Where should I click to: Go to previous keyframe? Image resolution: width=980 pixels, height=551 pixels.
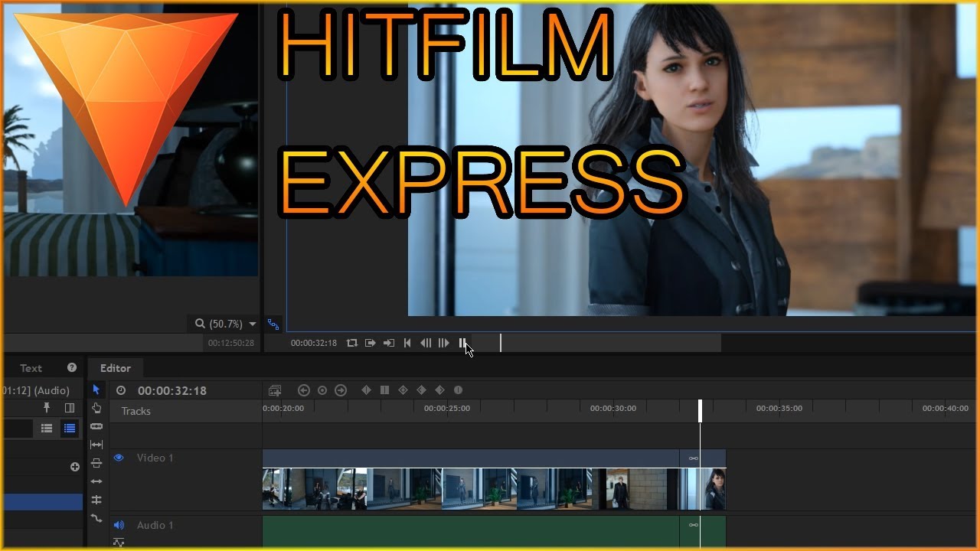(304, 390)
